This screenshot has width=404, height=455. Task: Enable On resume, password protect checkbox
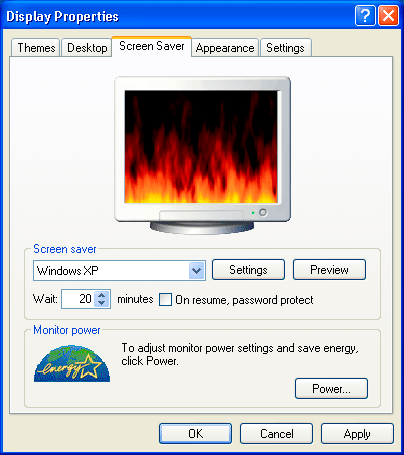point(165,299)
